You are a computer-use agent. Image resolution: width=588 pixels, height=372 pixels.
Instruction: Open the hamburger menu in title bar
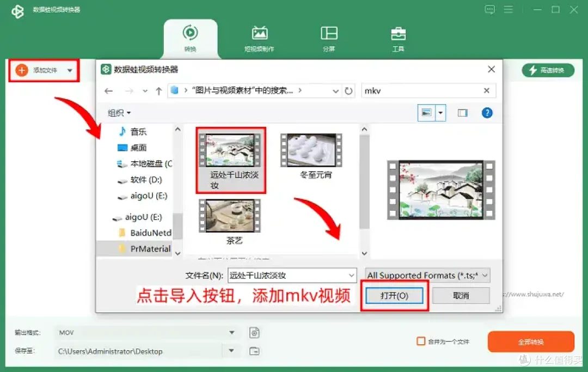point(508,9)
